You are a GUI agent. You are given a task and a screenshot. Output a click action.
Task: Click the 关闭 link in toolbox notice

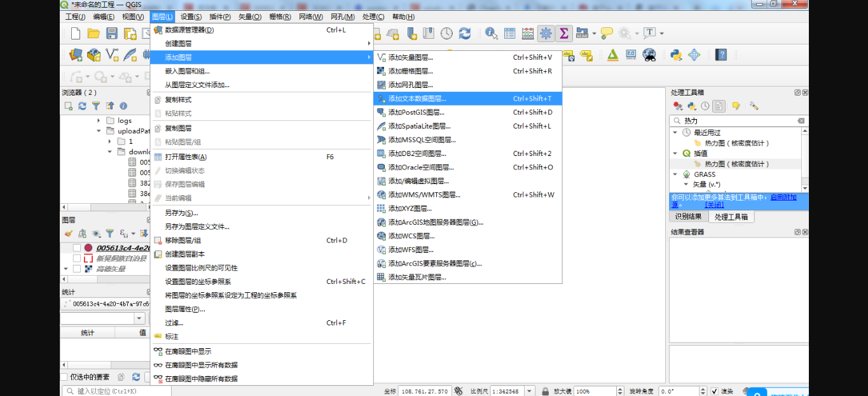pos(714,205)
